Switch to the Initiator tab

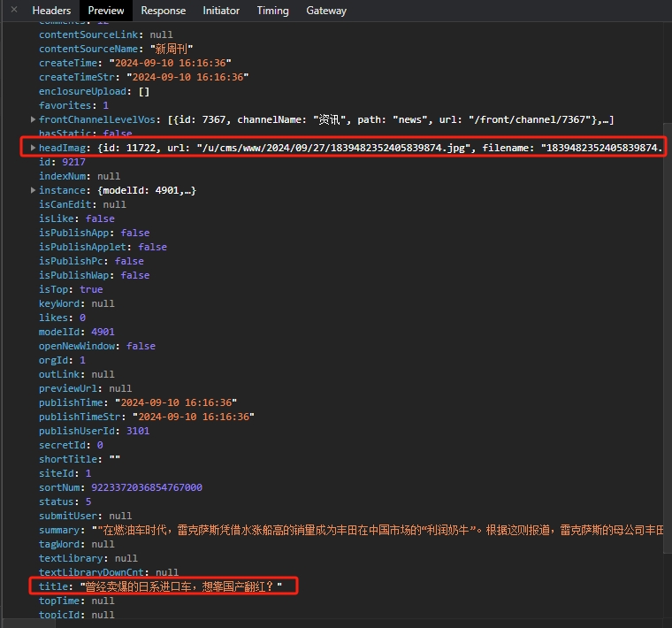[221, 11]
